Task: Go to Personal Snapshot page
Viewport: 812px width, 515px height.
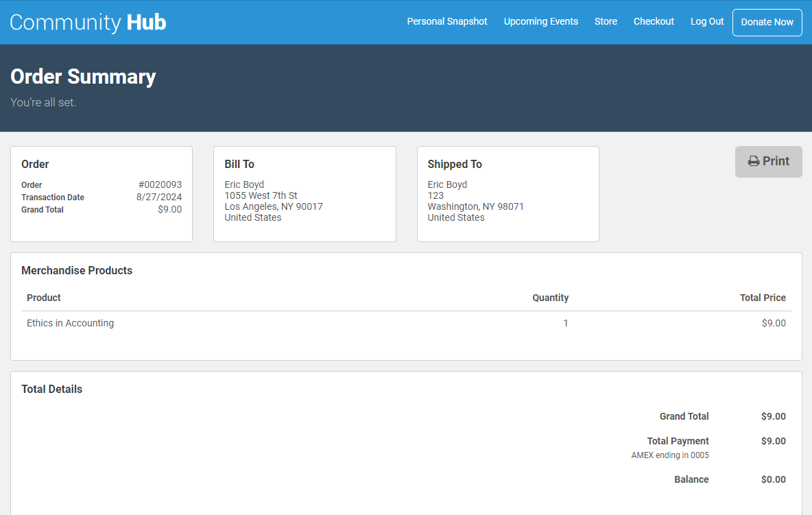Action: 447,21
